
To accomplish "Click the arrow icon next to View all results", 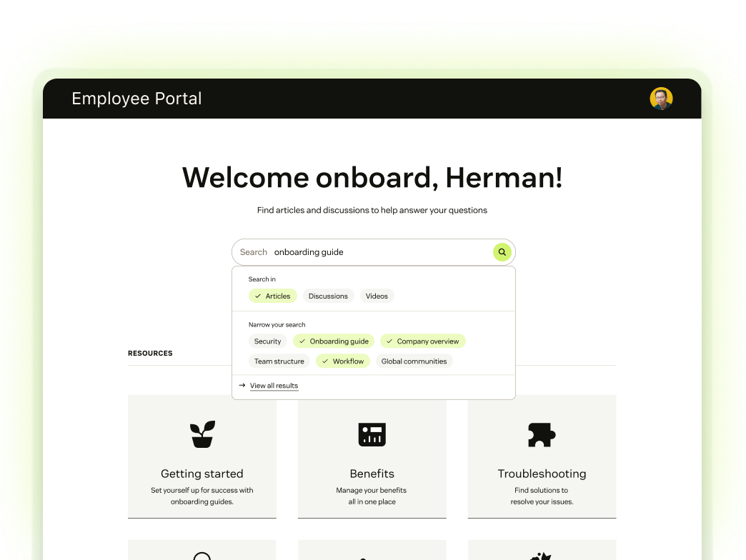I will click(x=242, y=385).
